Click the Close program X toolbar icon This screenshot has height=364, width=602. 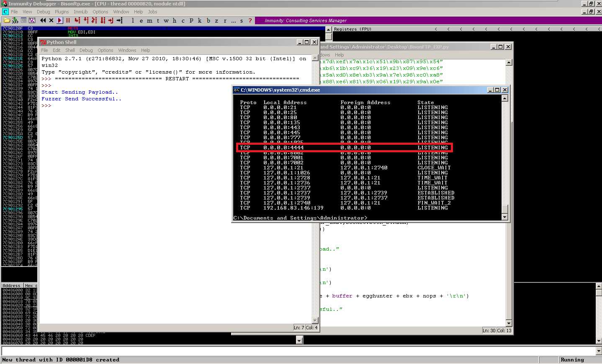pos(51,20)
